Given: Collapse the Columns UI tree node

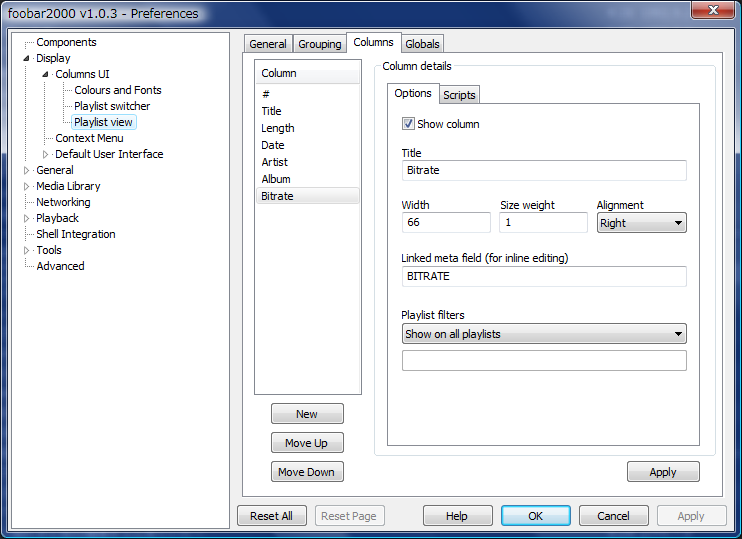Looking at the screenshot, I should tap(45, 74).
